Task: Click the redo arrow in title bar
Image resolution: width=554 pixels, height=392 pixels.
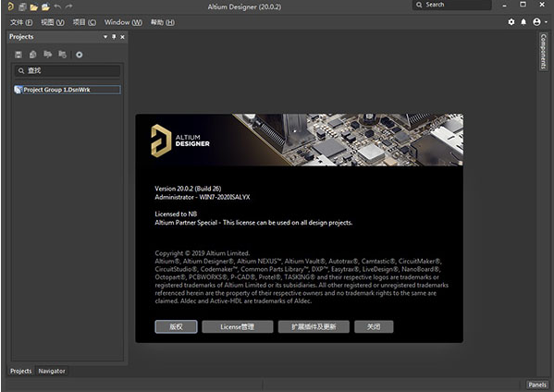Action: [68, 6]
